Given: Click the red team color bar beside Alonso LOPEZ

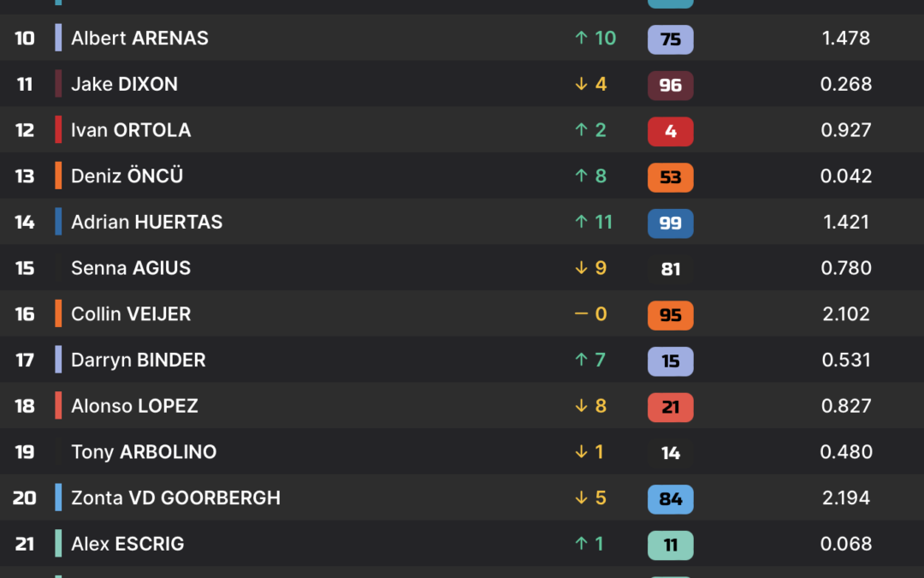Looking at the screenshot, I should pyautogui.click(x=58, y=406).
